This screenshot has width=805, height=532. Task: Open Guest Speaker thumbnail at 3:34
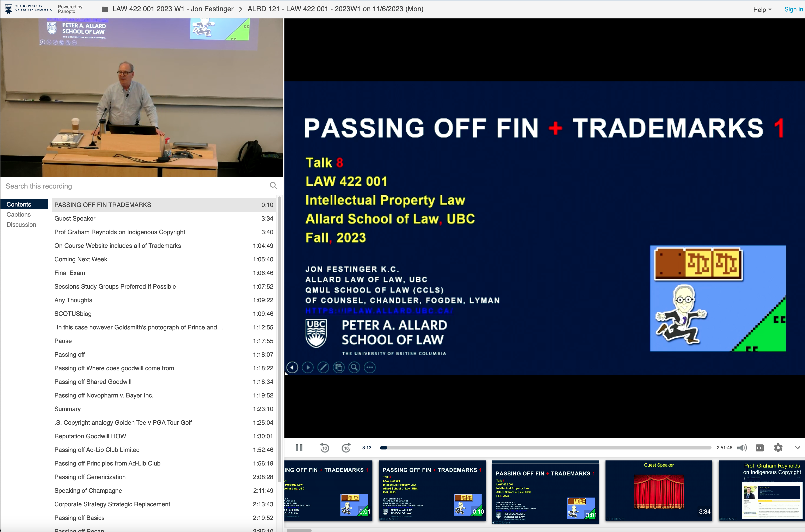click(659, 491)
